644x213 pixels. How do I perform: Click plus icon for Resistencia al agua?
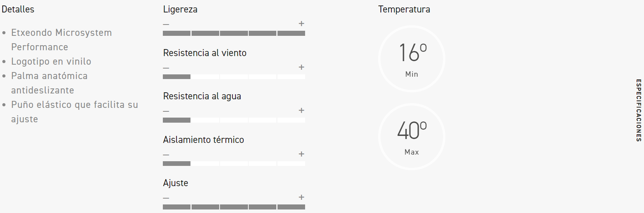point(301,111)
